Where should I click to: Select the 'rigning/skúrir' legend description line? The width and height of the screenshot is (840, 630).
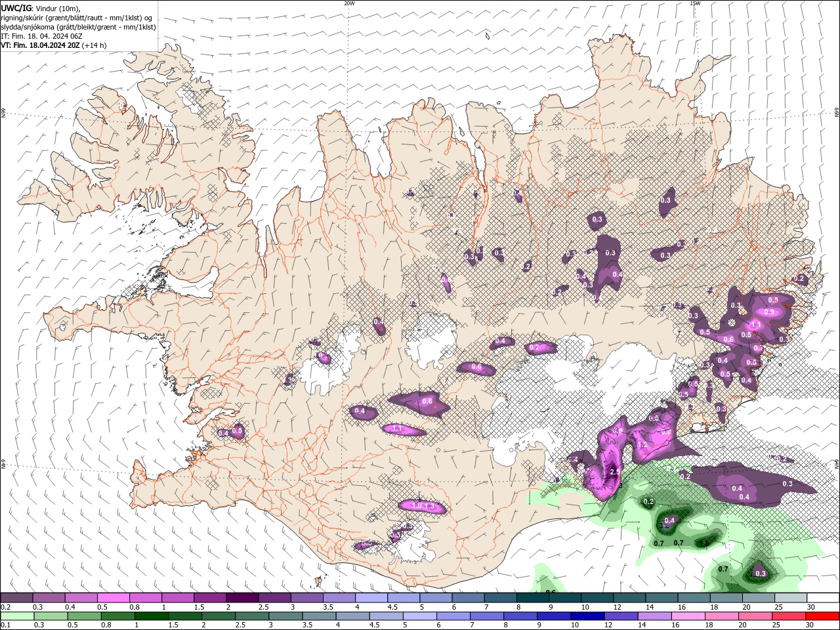point(77,18)
